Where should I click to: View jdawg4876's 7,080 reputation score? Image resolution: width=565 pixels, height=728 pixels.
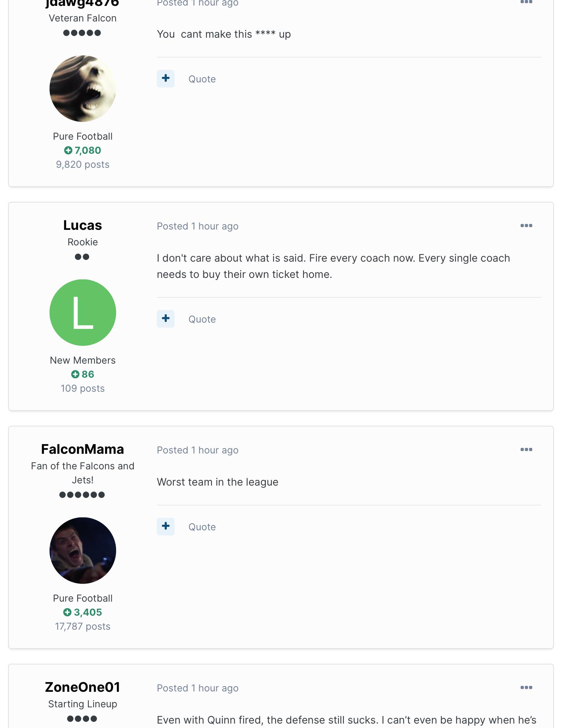click(x=82, y=150)
